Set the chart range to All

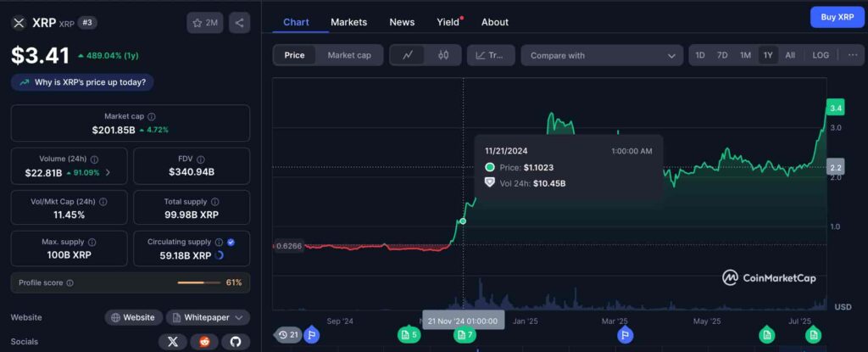(x=790, y=55)
